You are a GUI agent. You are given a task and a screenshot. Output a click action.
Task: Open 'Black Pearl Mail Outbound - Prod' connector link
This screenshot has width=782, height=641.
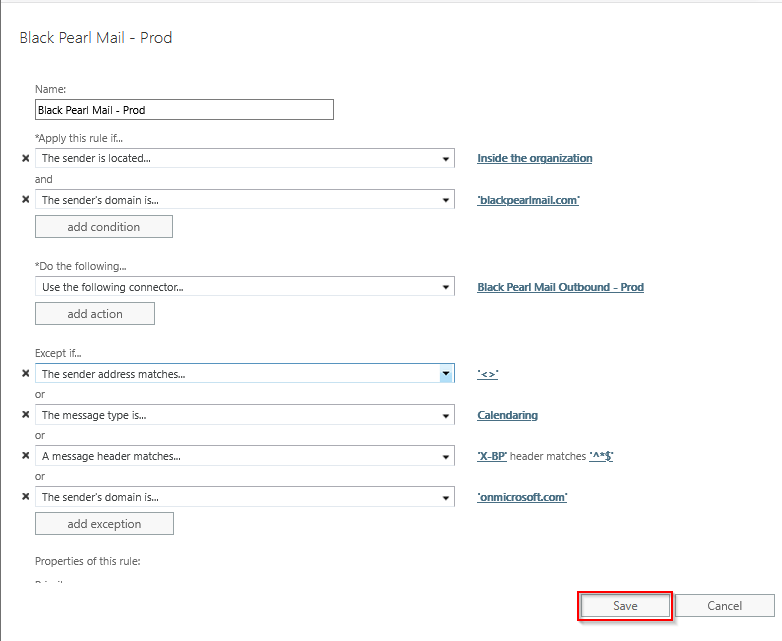coord(560,287)
